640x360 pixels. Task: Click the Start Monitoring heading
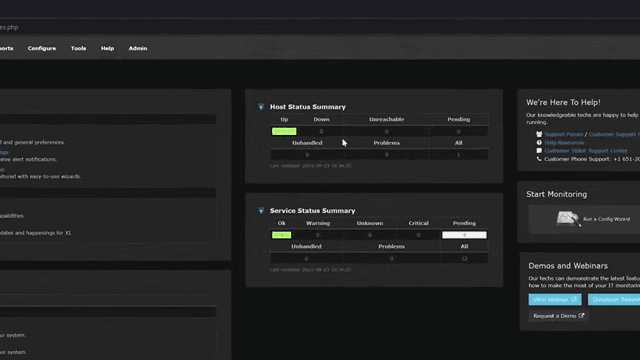[x=557, y=194]
